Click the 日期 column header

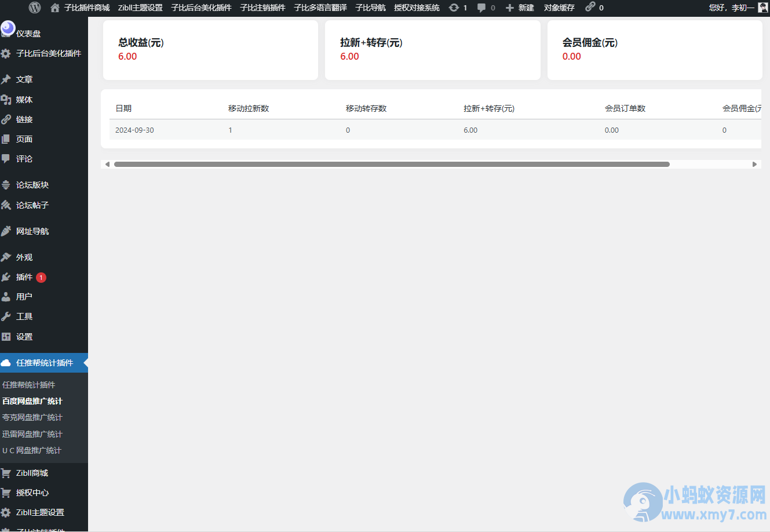[x=123, y=108]
